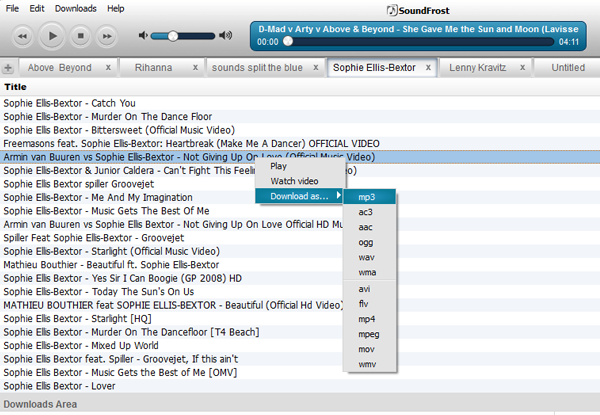Open the Downloads menu
The width and height of the screenshot is (600, 415).
click(x=75, y=8)
